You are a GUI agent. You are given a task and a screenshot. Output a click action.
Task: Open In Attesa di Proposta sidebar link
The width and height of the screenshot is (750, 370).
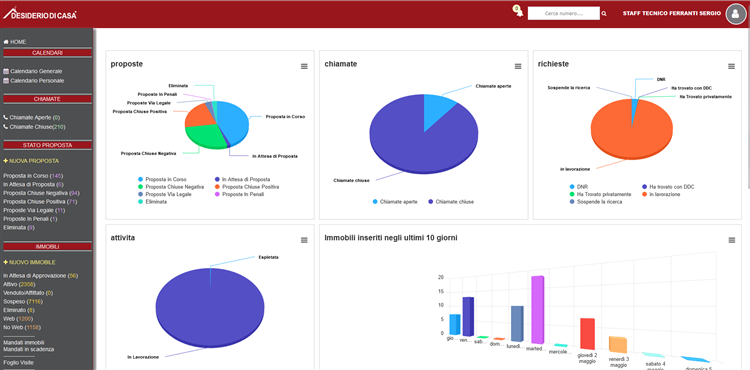33,185
